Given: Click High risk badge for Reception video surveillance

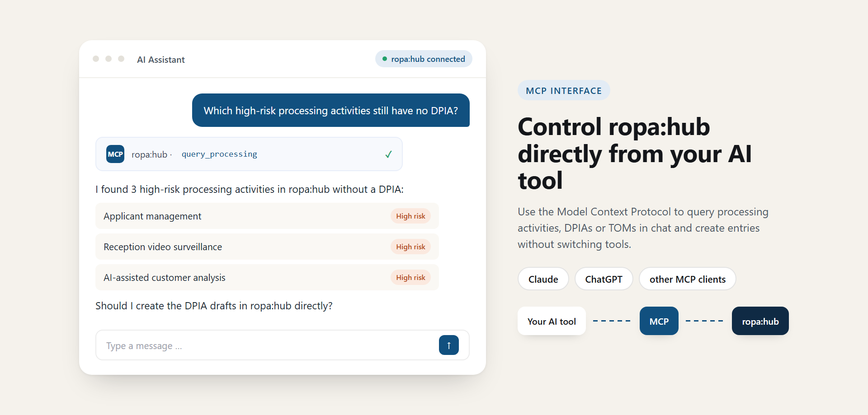Looking at the screenshot, I should (x=410, y=247).
